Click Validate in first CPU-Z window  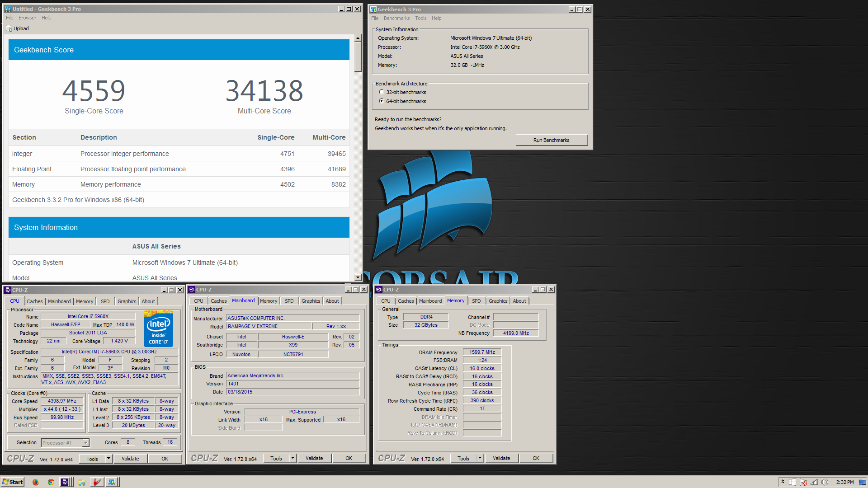tap(130, 459)
